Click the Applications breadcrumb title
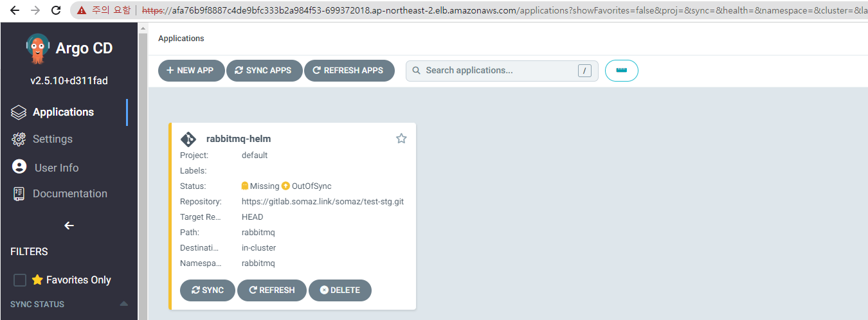This screenshot has height=320, width=868. tap(181, 39)
